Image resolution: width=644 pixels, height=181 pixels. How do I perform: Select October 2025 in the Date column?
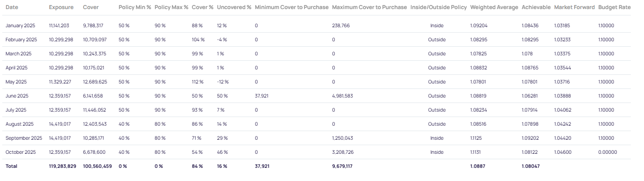[x=20, y=152]
